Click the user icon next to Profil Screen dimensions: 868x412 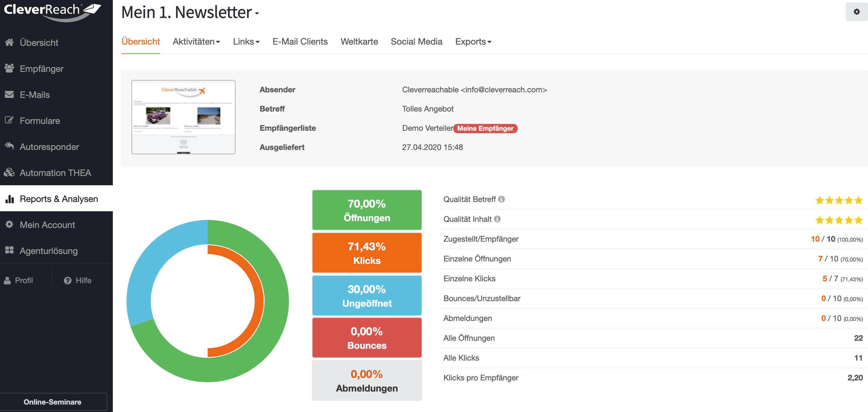coord(7,280)
